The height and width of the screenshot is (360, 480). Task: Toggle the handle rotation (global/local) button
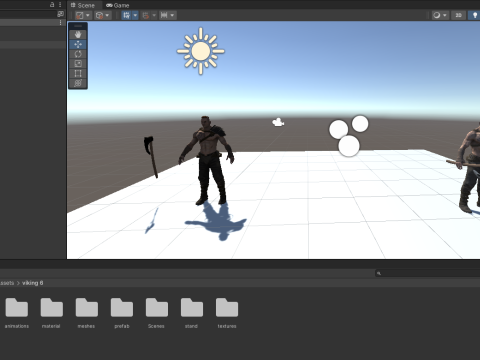(x=99, y=15)
